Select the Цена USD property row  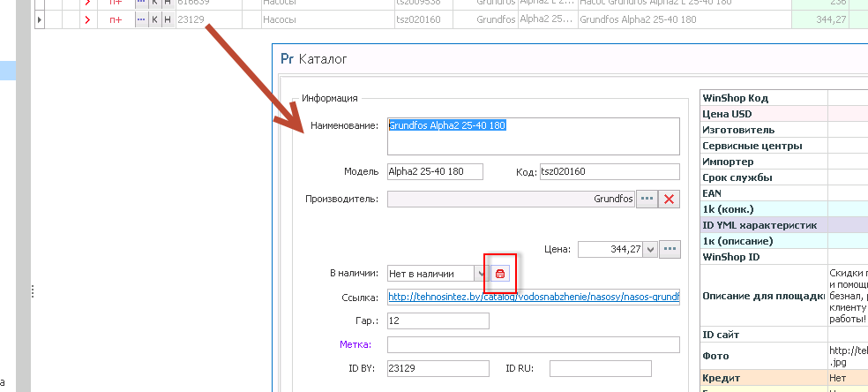coord(784,114)
